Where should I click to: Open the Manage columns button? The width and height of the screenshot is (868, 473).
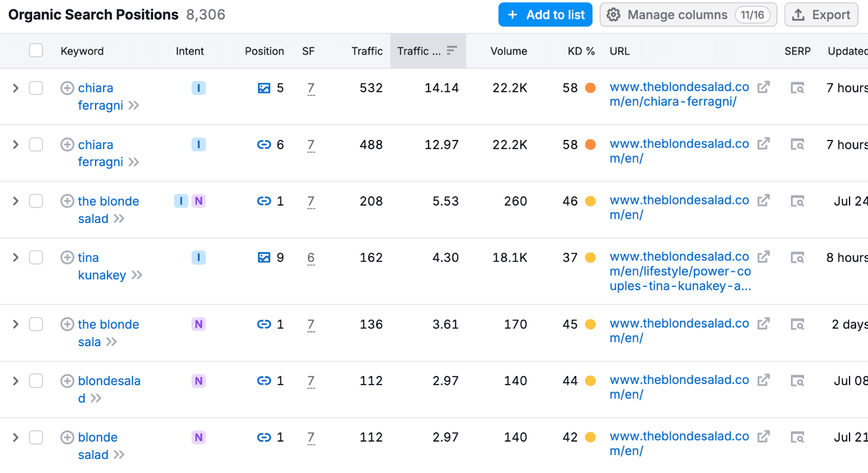coord(688,15)
